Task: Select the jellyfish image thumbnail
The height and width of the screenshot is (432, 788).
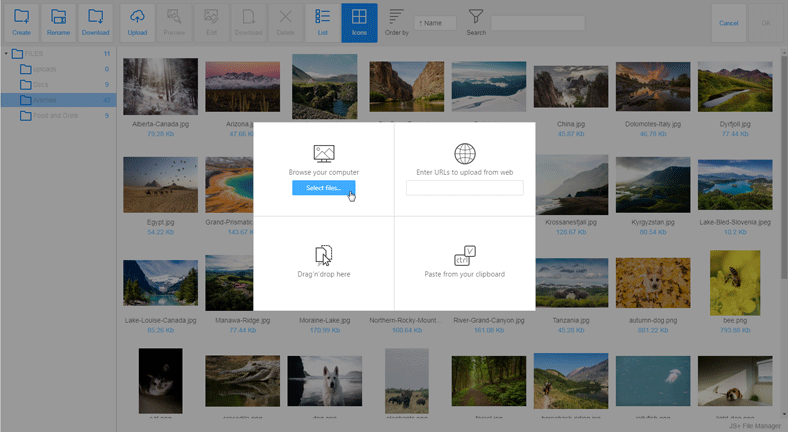Action: tap(653, 381)
